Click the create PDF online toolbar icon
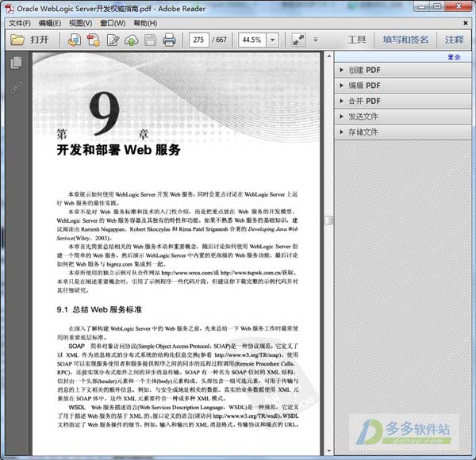The width and height of the screenshot is (476, 460). (x=75, y=40)
